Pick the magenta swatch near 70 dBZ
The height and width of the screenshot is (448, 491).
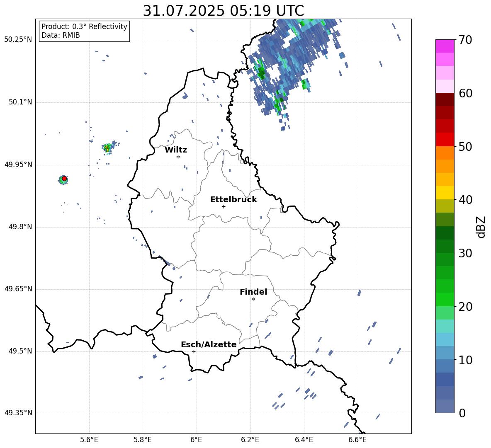(x=445, y=46)
